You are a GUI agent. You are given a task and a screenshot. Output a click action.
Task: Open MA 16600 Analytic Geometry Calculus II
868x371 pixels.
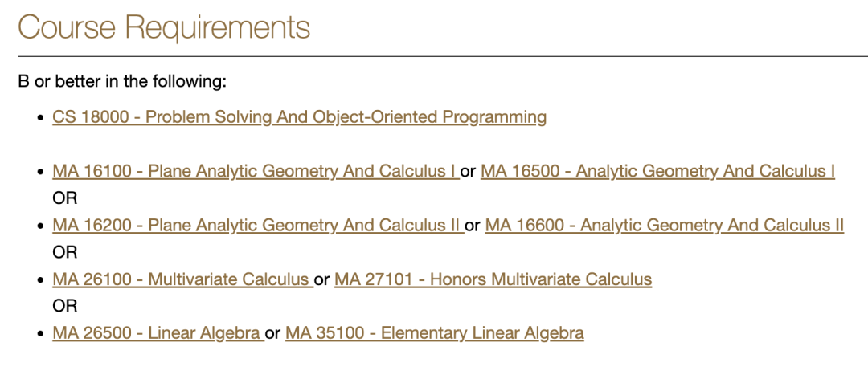pyautogui.click(x=665, y=226)
